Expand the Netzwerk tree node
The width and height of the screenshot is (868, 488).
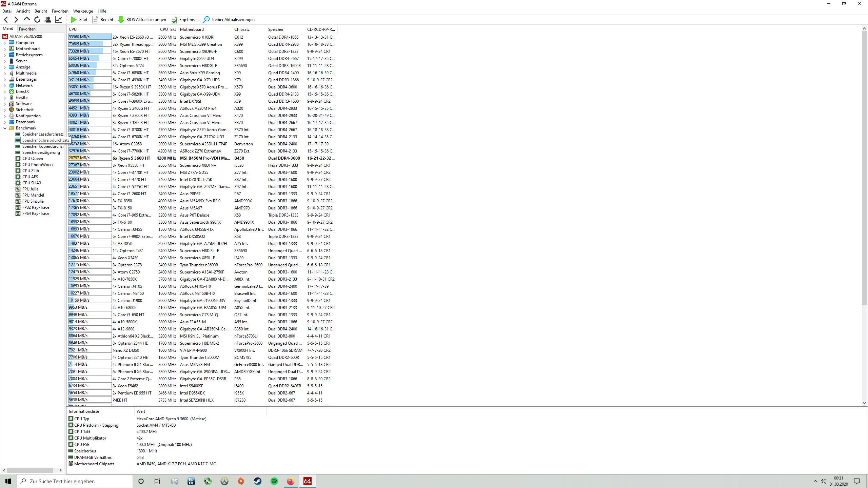pos(5,85)
